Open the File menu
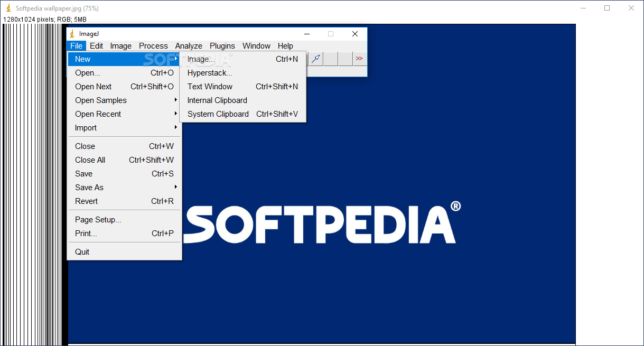Viewport: 644px width, 346px height. 77,46
